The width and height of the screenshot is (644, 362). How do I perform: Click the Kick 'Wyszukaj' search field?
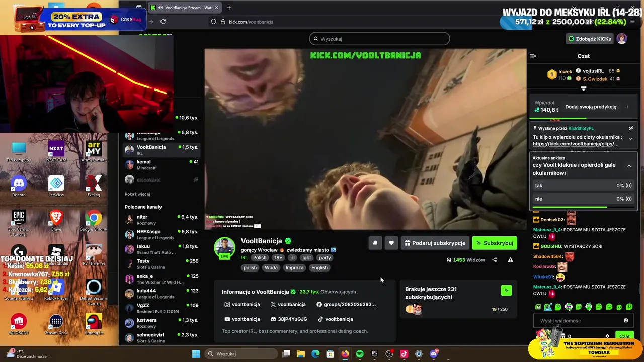coord(379,39)
